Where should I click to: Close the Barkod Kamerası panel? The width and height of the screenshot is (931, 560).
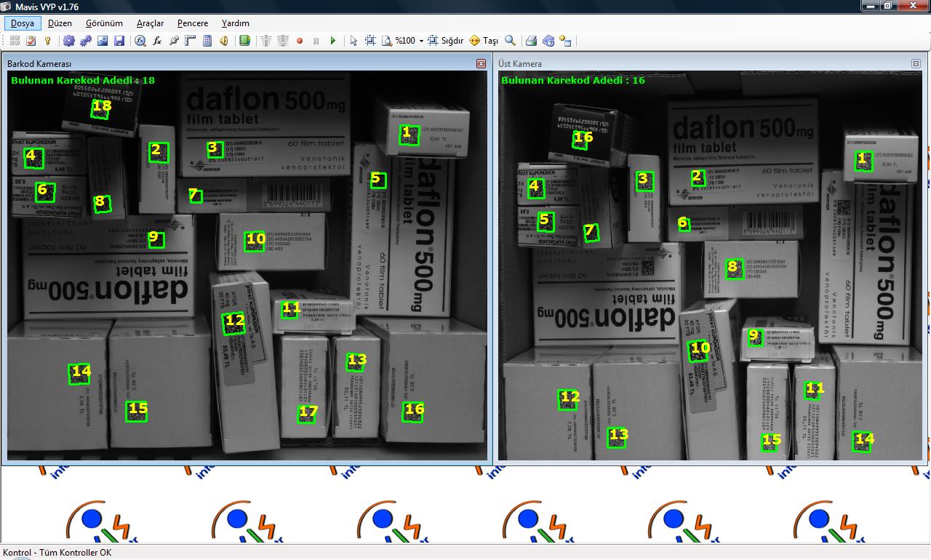click(481, 64)
